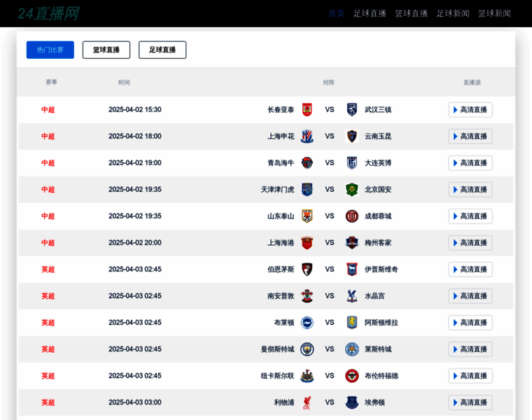This screenshot has width=532, height=420.
Task: Click 中超 label in the 15:30 row
Action: [48, 110]
